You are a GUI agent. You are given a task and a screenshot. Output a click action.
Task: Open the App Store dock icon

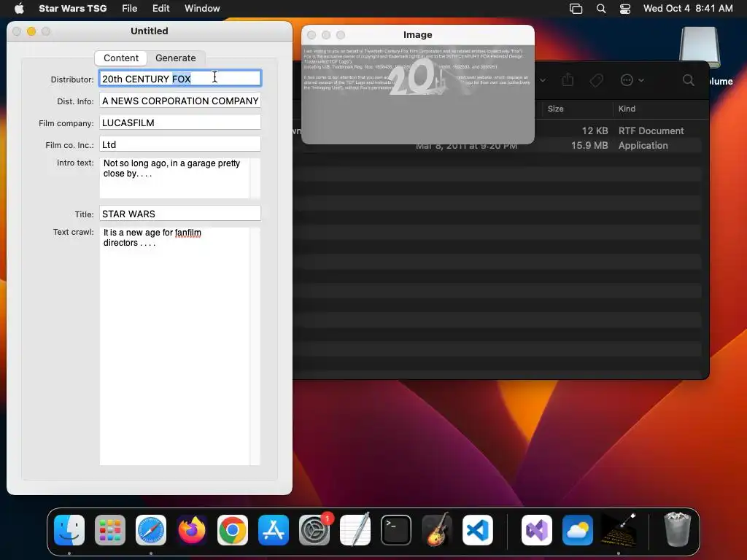[x=274, y=530]
